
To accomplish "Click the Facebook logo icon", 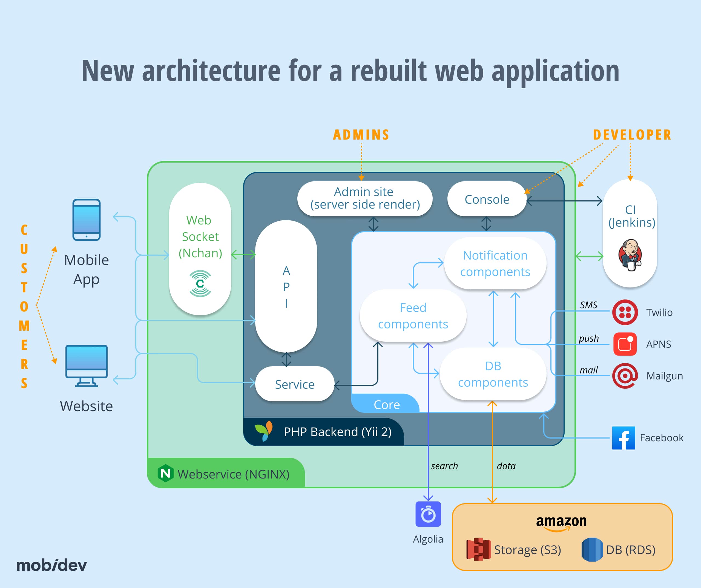I will tap(624, 438).
